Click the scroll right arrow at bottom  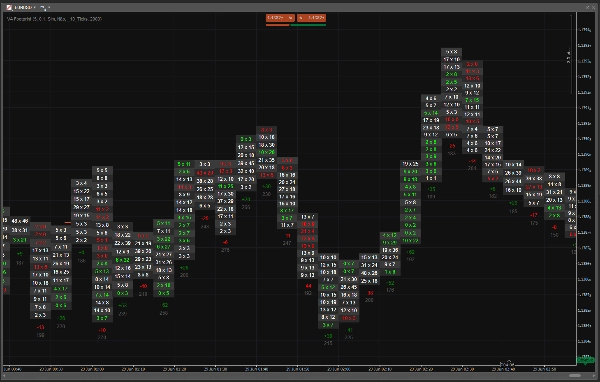point(594,375)
